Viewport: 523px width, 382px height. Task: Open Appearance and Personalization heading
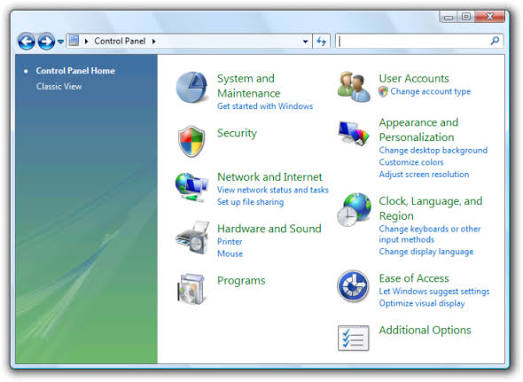(x=419, y=130)
